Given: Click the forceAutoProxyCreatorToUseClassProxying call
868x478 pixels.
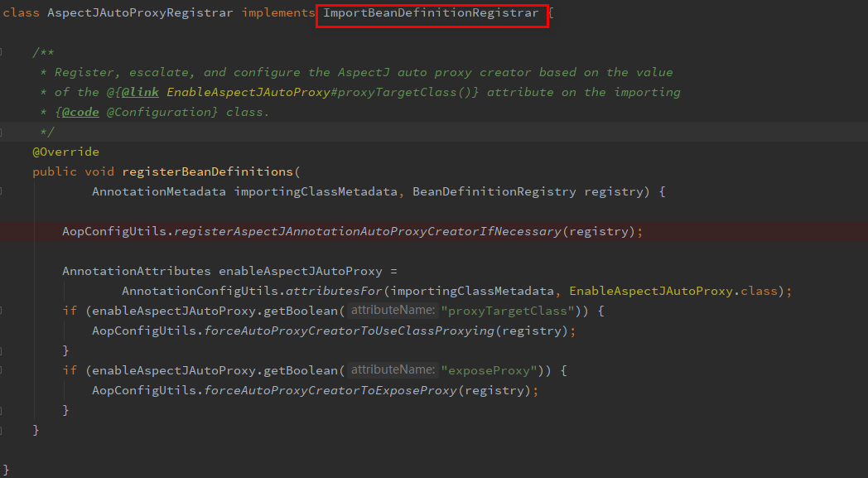Looking at the screenshot, I should 349,331.
